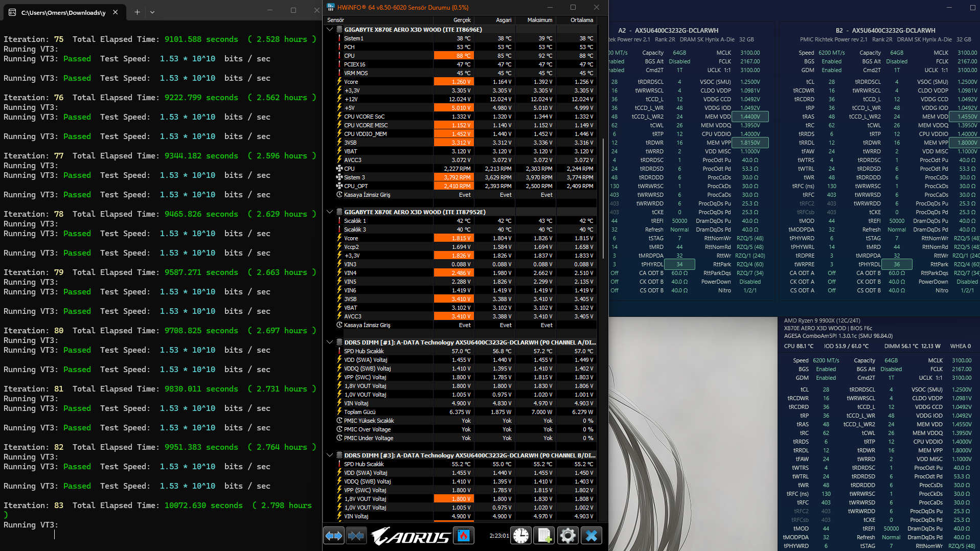This screenshot has width=980, height=551.
Task: Click the collapse-arrows button in HWiNFO toolbar
Action: 356,536
